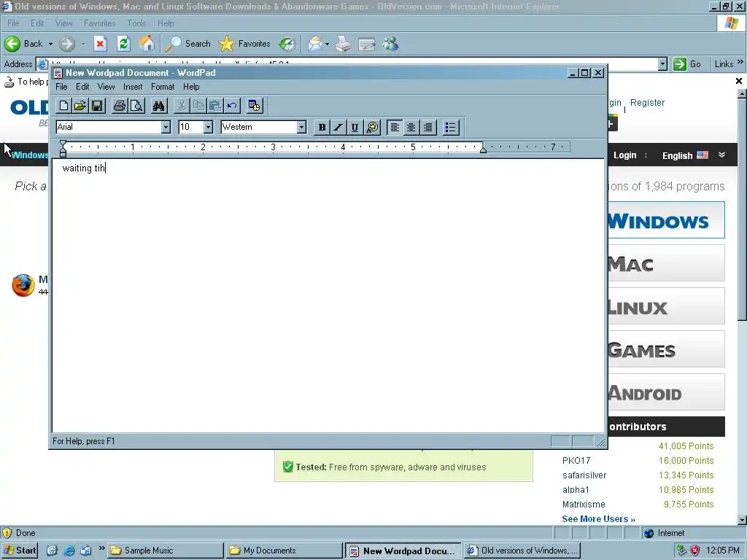This screenshot has width=747, height=560.
Task: Open the Messenger icon in IE toolbar
Action: [390, 44]
